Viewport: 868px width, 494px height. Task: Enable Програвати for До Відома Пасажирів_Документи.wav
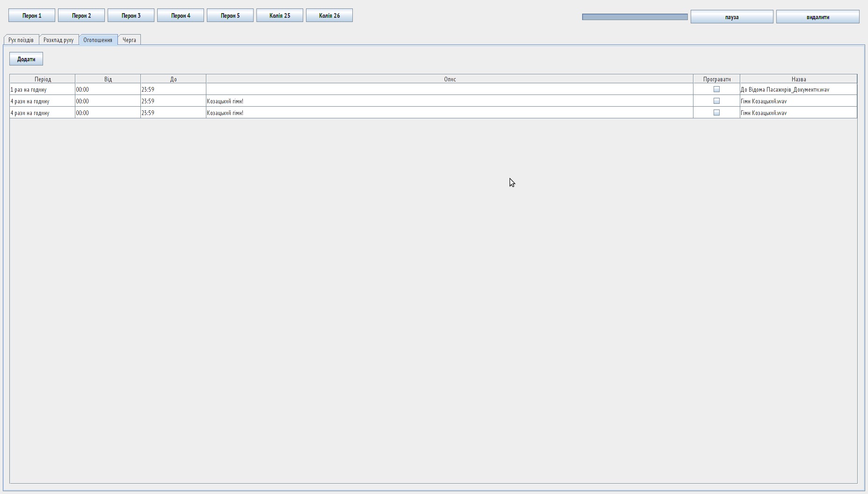pos(716,89)
